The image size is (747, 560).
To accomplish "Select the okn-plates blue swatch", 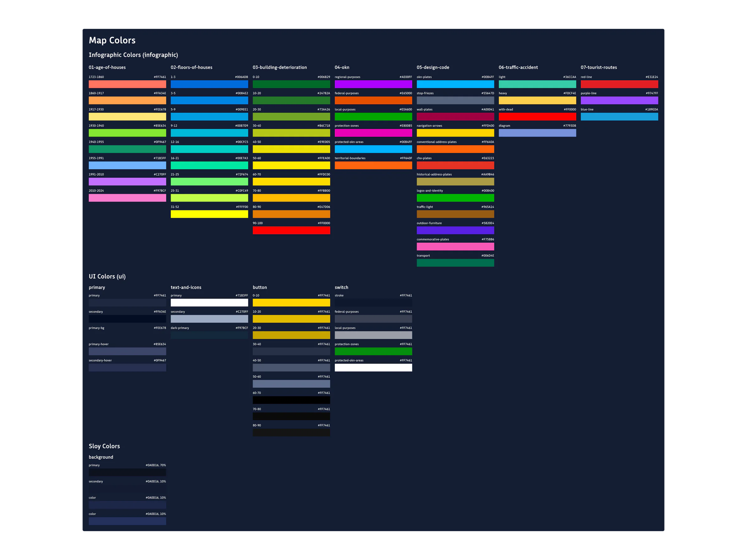I will pyautogui.click(x=456, y=84).
